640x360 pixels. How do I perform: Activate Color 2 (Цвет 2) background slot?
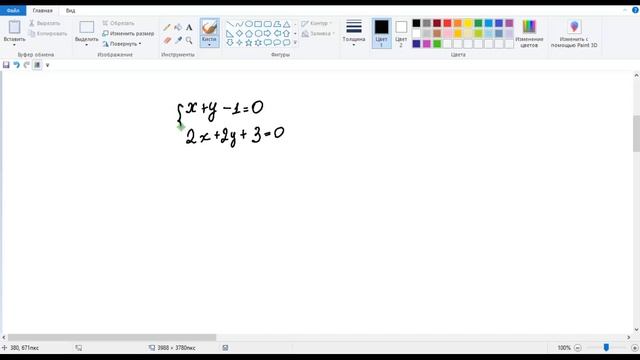401,33
